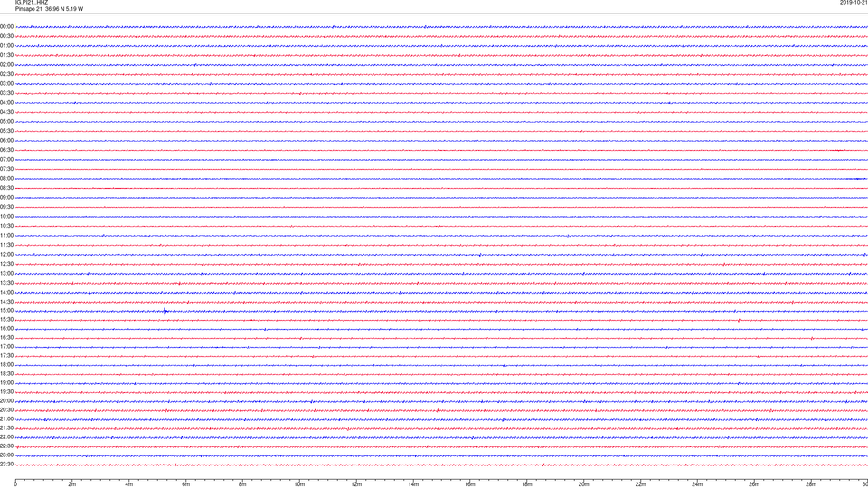Select the 10:00 time row label
Viewport: 868px width, 488px height.
click(6, 216)
